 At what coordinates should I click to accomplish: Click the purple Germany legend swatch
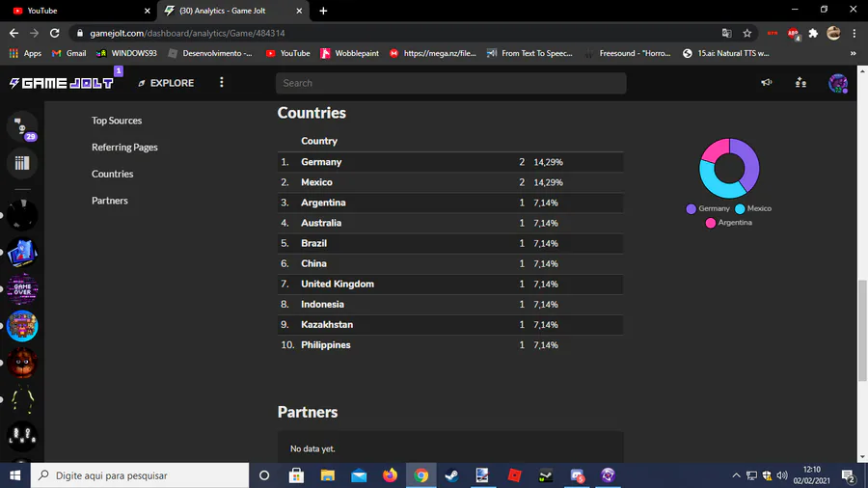click(x=691, y=208)
